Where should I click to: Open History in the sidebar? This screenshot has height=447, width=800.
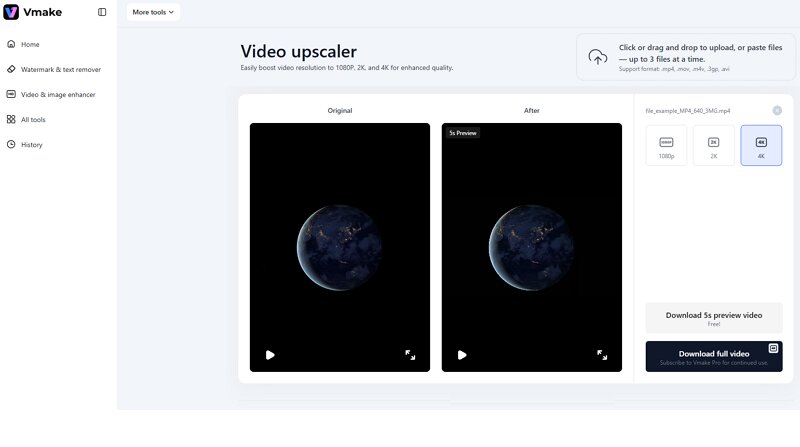point(32,144)
